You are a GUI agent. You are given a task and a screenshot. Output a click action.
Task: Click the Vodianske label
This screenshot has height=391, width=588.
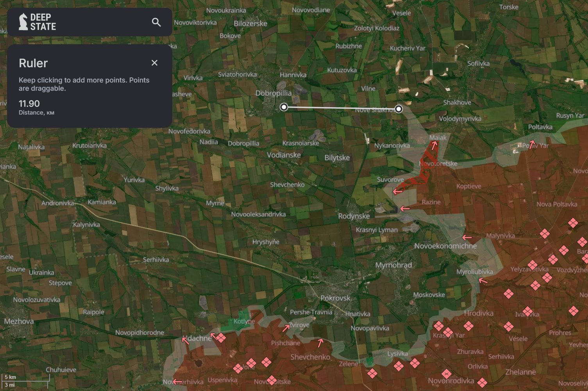pyautogui.click(x=284, y=155)
